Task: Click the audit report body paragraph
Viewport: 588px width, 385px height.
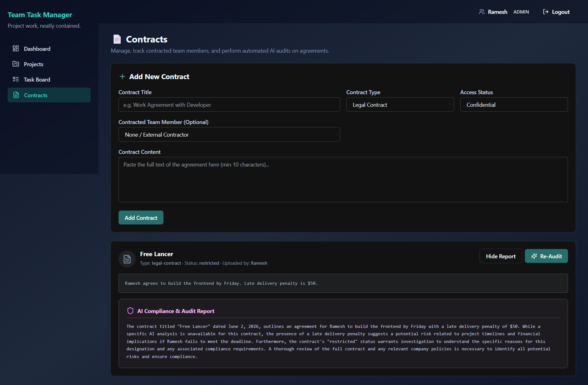Action: pyautogui.click(x=339, y=341)
